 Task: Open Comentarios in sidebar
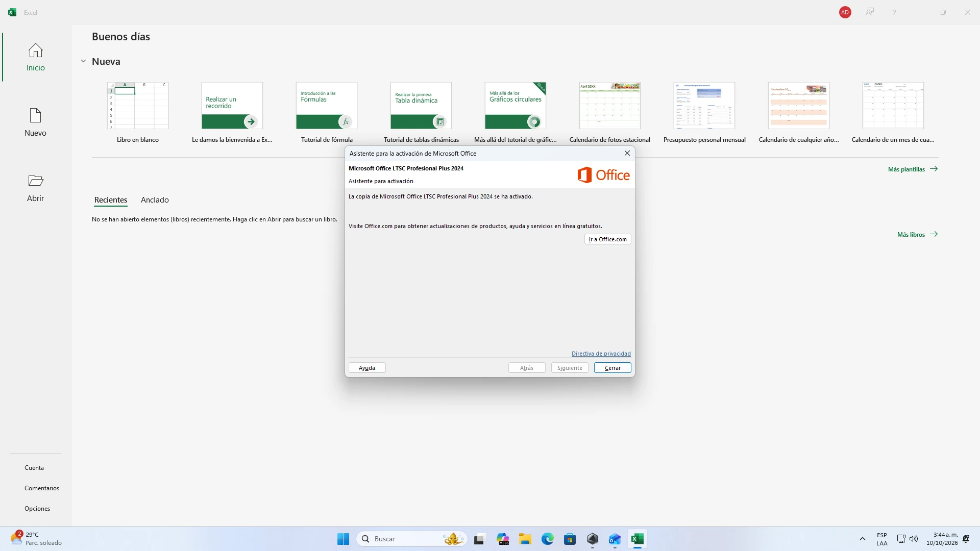42,488
